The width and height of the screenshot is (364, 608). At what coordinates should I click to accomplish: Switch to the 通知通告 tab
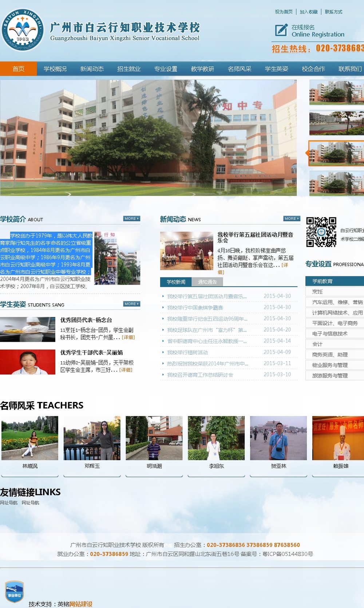pyautogui.click(x=207, y=282)
